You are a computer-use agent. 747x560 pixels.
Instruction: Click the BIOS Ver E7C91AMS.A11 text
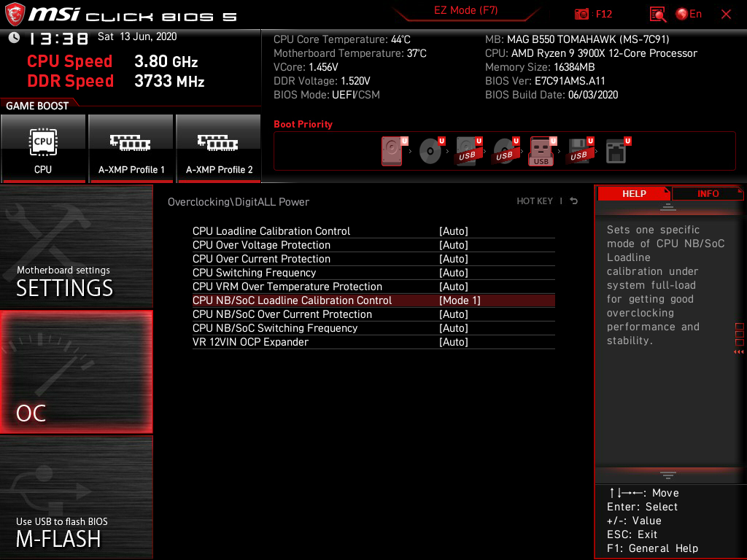[x=545, y=81]
